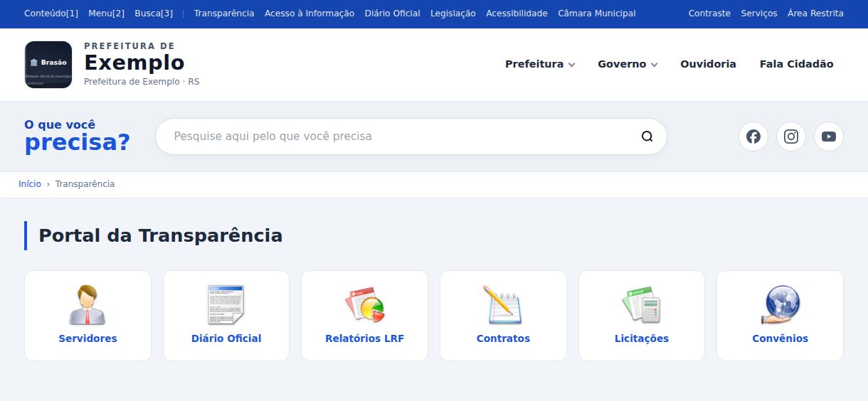
Task: Open Acesso à Informação top link
Action: point(309,14)
